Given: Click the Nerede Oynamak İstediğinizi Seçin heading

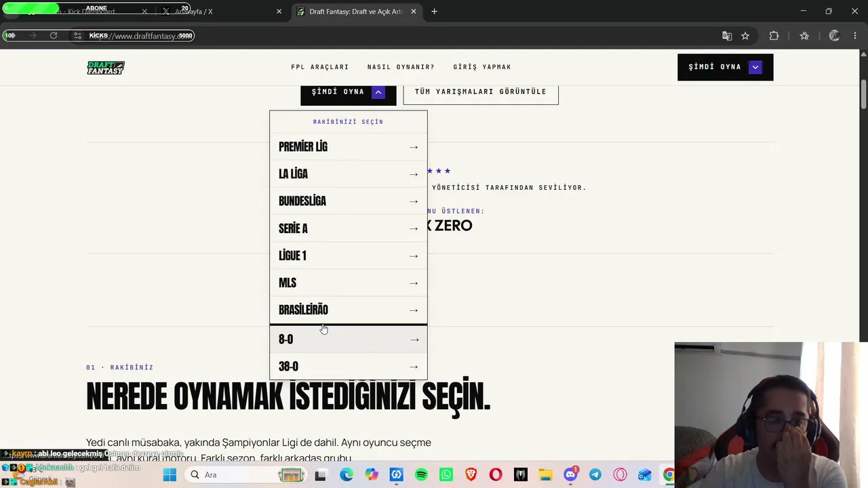Looking at the screenshot, I should 288,396.
